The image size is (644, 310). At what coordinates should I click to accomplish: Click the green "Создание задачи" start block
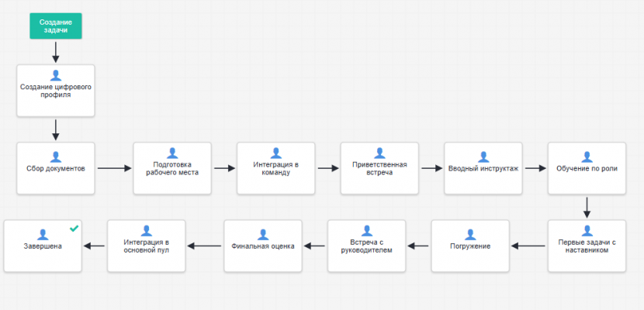pos(56,26)
